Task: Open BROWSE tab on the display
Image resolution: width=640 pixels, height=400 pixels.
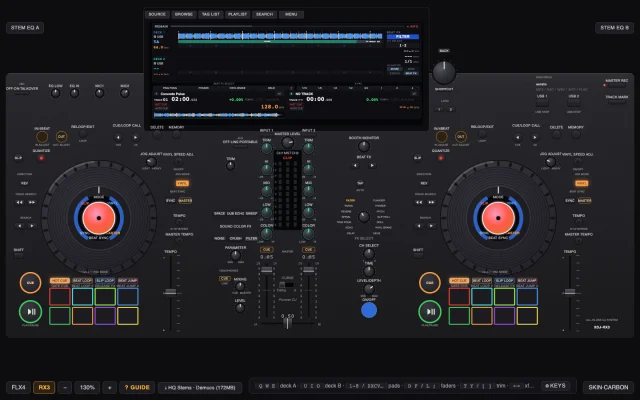Action: [184, 14]
